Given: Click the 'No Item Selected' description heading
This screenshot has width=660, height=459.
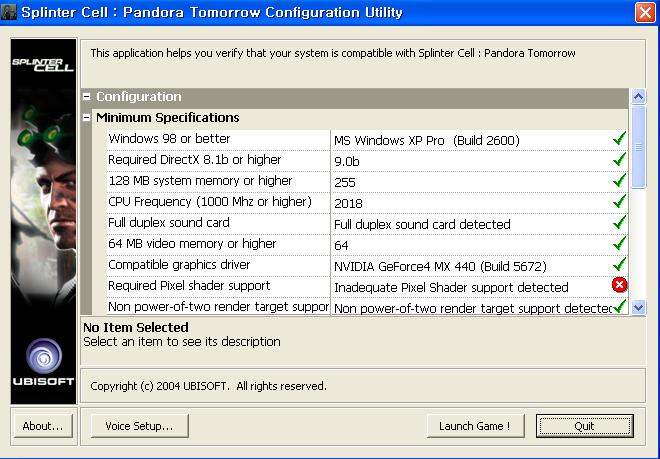Looking at the screenshot, I should coord(136,328).
